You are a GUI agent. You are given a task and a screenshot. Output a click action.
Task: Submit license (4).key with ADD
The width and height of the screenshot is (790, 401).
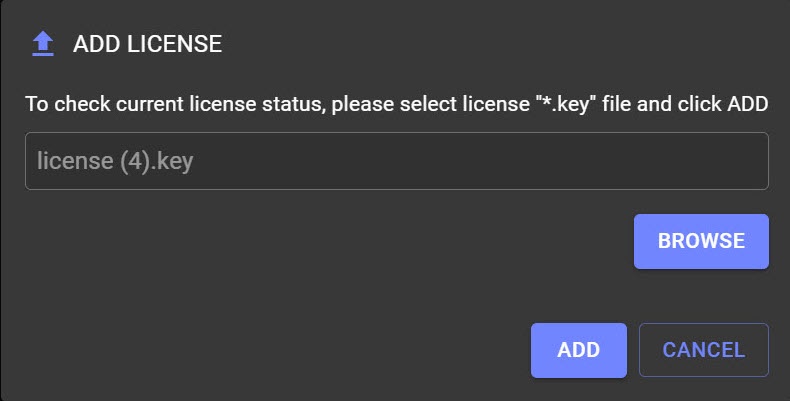578,350
